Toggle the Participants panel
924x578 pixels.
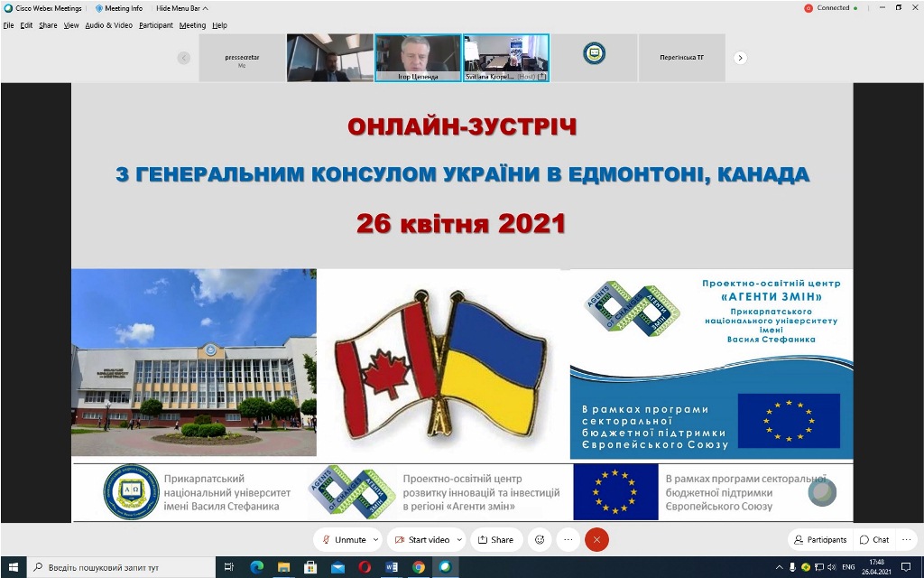coord(820,539)
